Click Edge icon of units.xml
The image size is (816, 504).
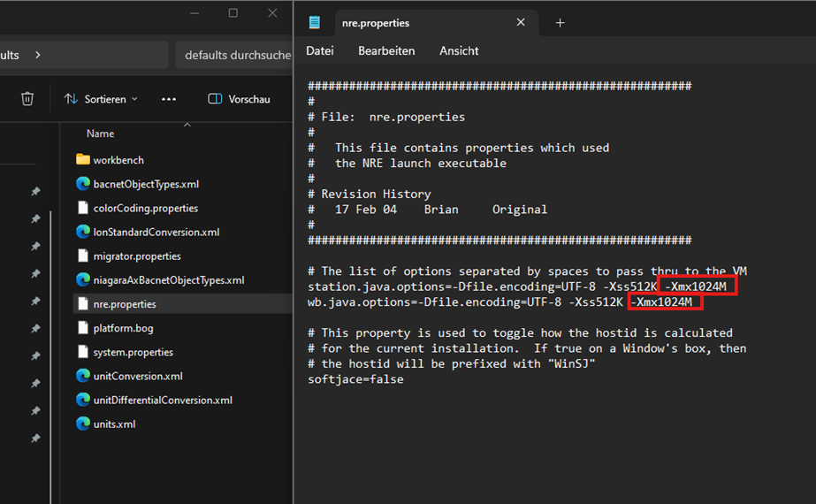coord(83,424)
